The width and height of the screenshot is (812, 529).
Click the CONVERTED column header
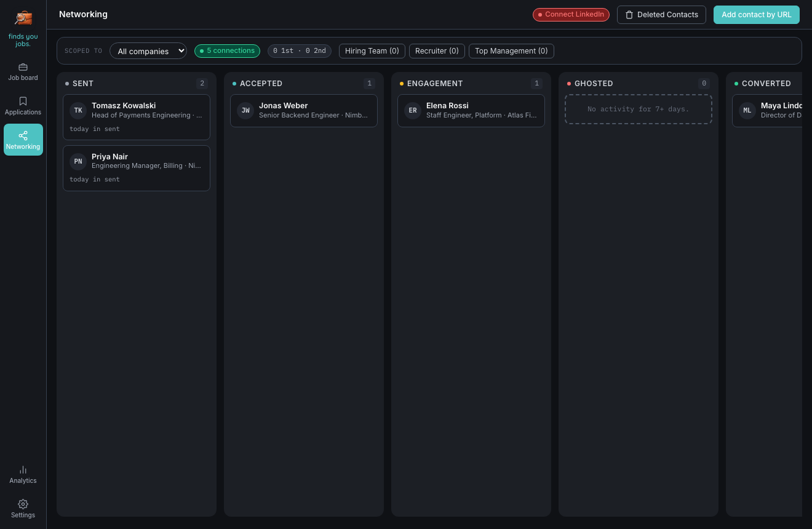pyautogui.click(x=766, y=84)
